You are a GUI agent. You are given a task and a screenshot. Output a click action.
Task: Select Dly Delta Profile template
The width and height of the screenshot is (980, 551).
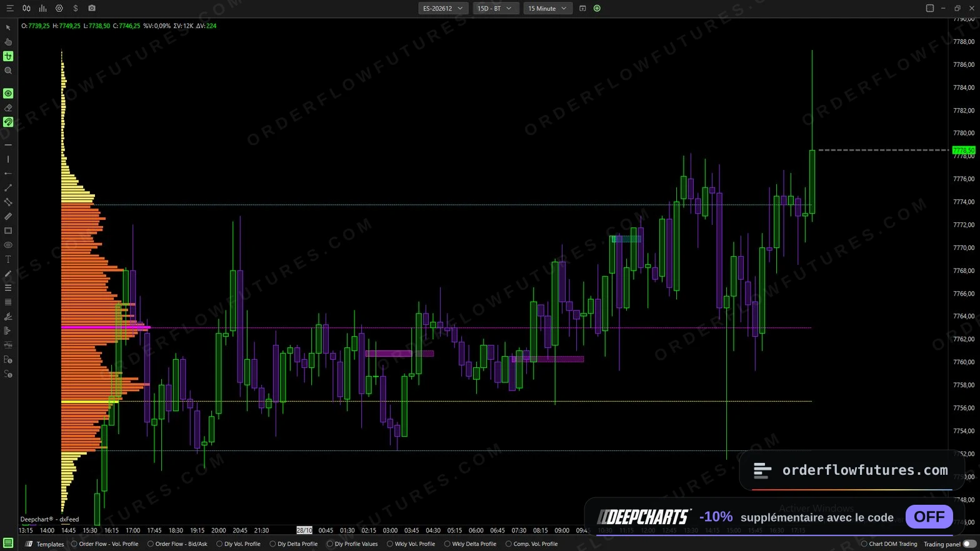294,544
